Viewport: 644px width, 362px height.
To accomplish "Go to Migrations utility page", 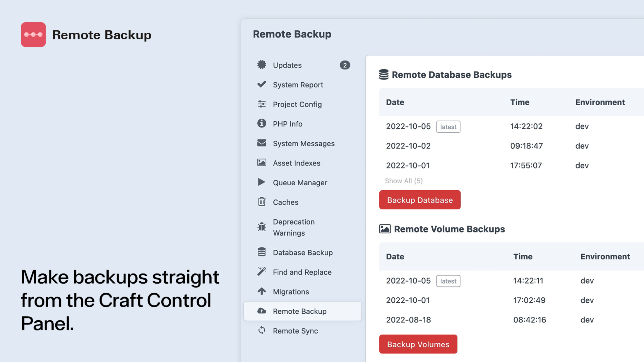I will (x=291, y=292).
